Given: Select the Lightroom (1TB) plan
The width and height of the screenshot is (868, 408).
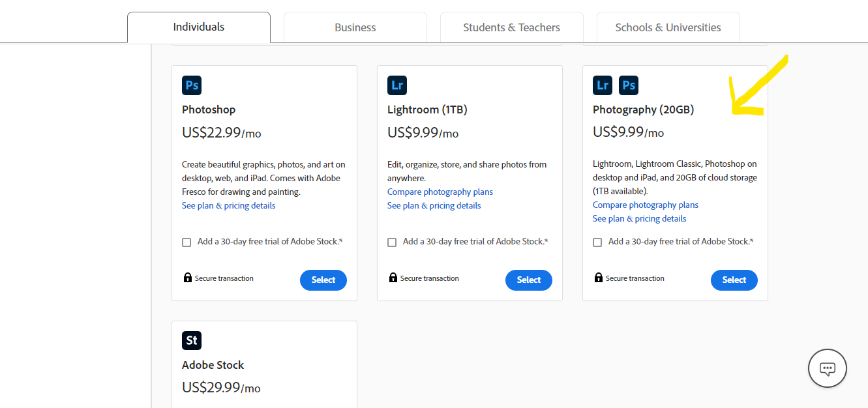Looking at the screenshot, I should click(529, 280).
